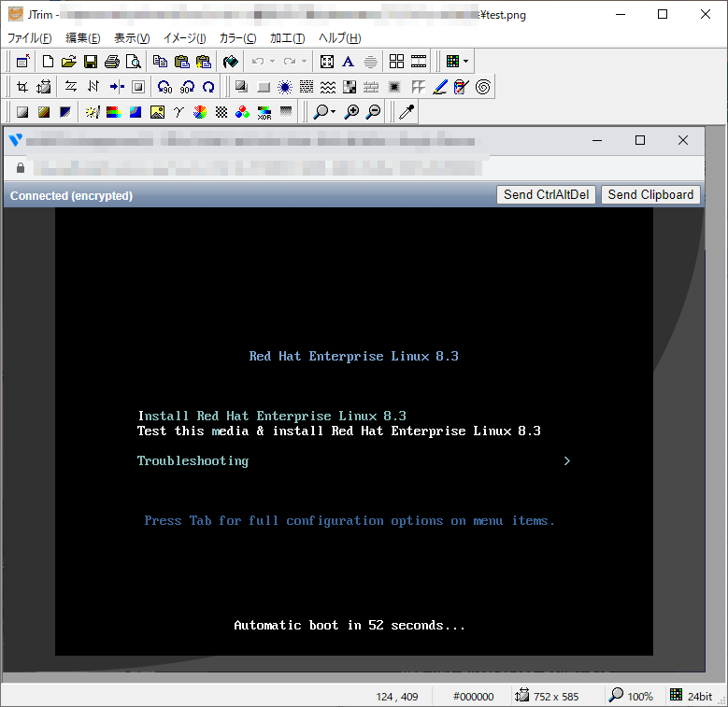Click the lock icon in captured browser
The width and height of the screenshot is (728, 707).
(21, 167)
